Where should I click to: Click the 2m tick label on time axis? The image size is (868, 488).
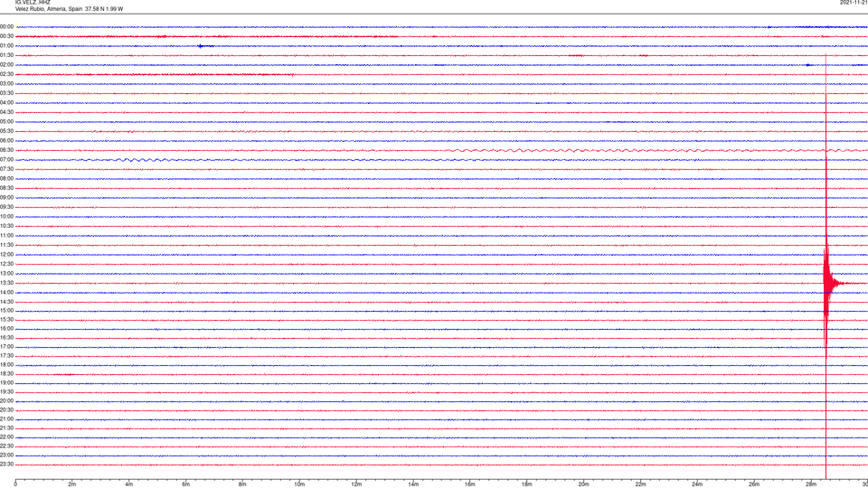pos(72,484)
